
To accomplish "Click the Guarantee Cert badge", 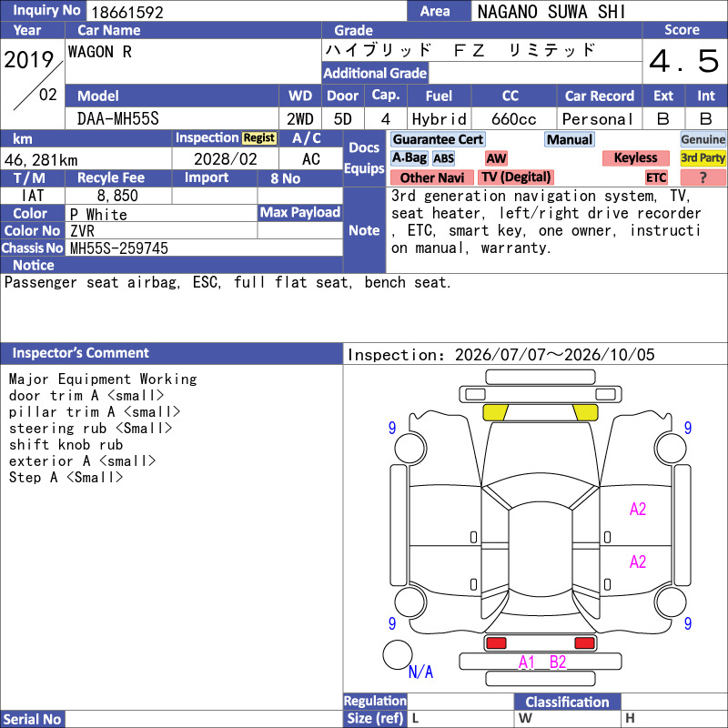I will point(438,139).
